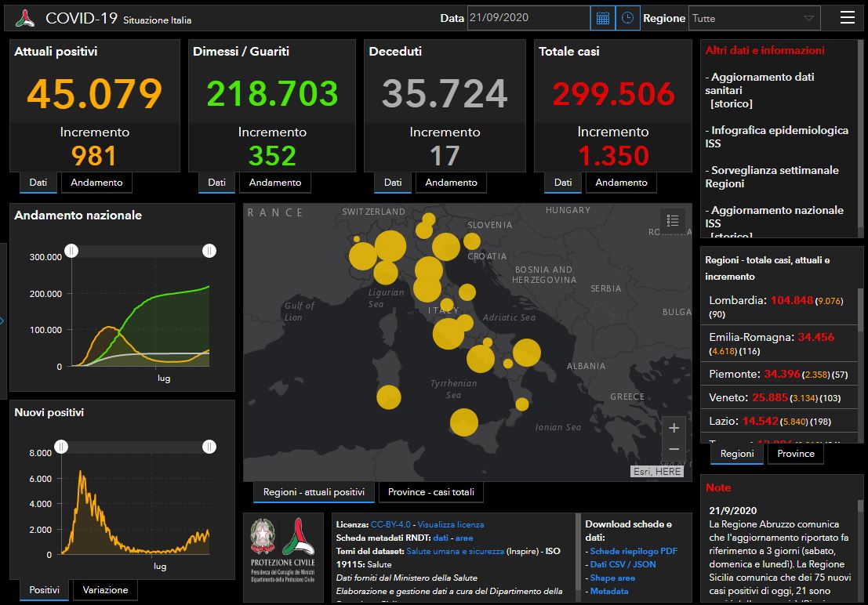Open the calendar date picker icon
868x605 pixels.
(x=602, y=18)
